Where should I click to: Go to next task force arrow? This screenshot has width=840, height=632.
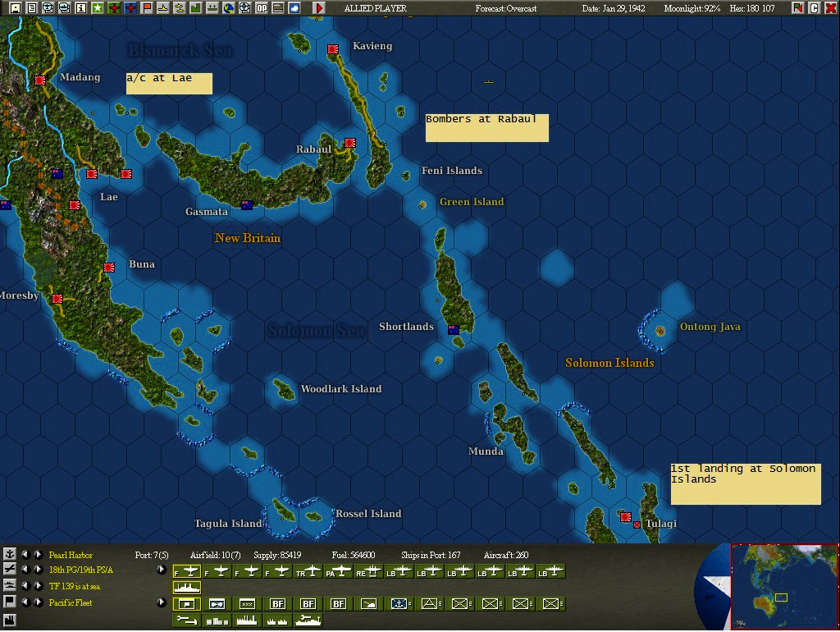tap(38, 586)
